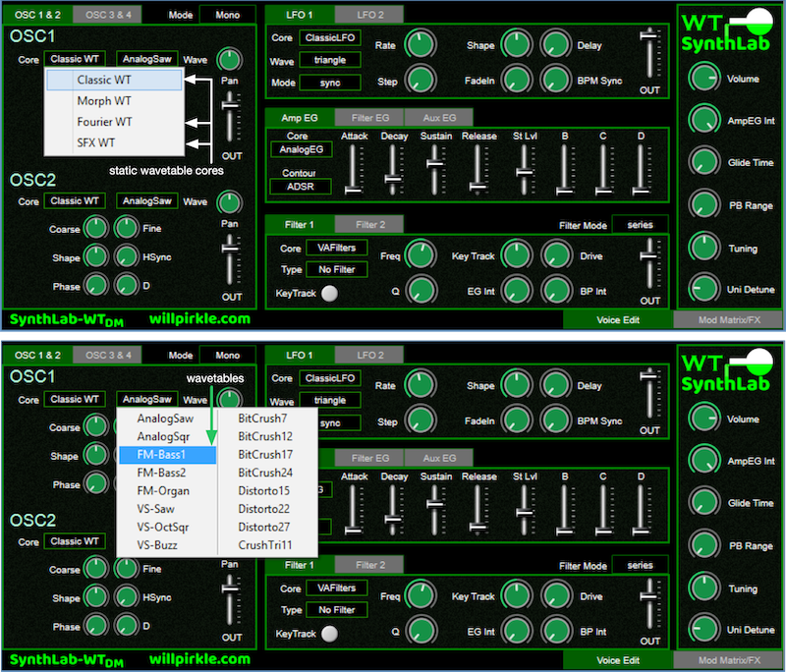786x672 pixels.
Task: Switch to LFO 2 tab in upper panel
Action: pyautogui.click(x=370, y=15)
